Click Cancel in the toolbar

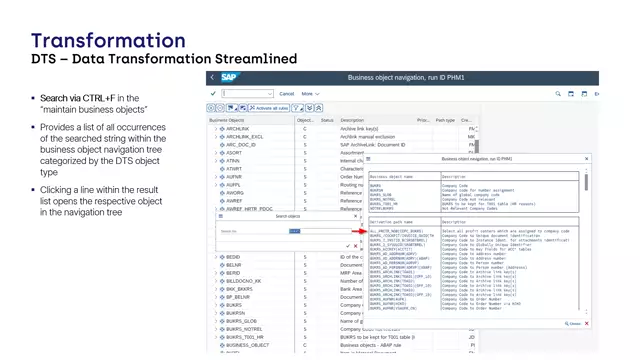(287, 94)
